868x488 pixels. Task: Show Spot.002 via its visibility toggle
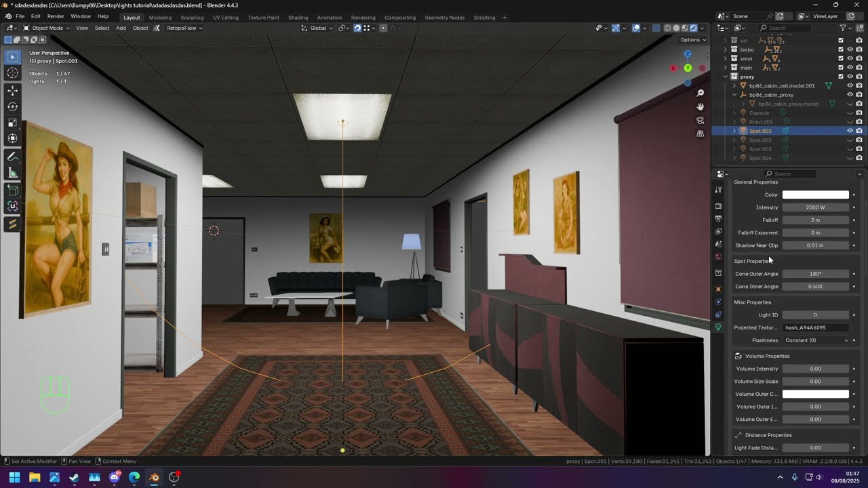pos(850,140)
